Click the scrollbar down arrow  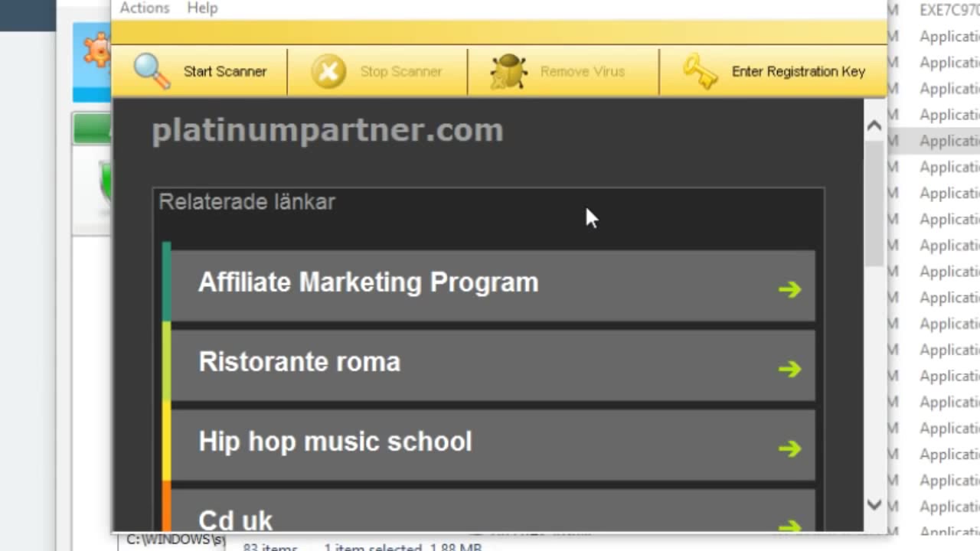pyautogui.click(x=874, y=504)
